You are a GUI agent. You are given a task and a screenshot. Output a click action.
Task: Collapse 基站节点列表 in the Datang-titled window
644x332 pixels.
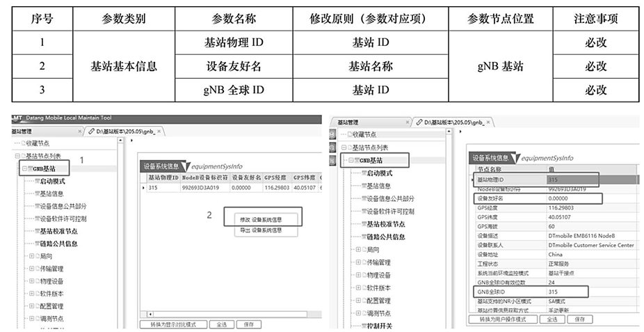click(x=17, y=156)
